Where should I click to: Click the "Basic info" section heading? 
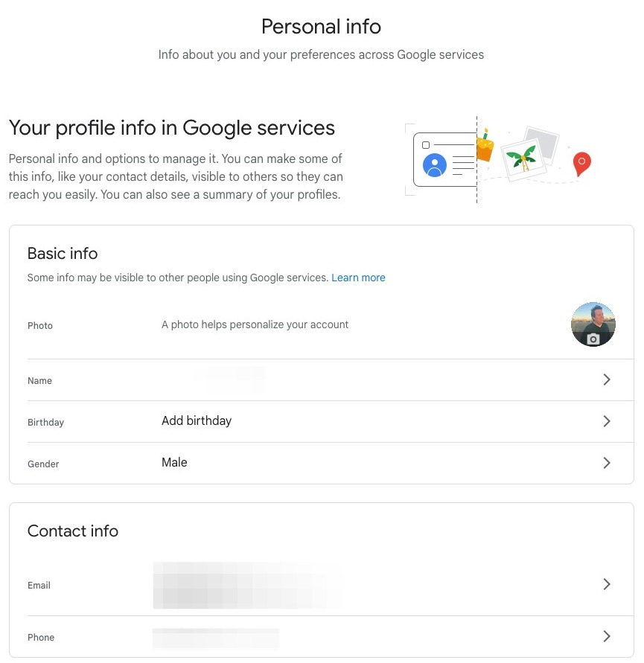[x=63, y=254]
